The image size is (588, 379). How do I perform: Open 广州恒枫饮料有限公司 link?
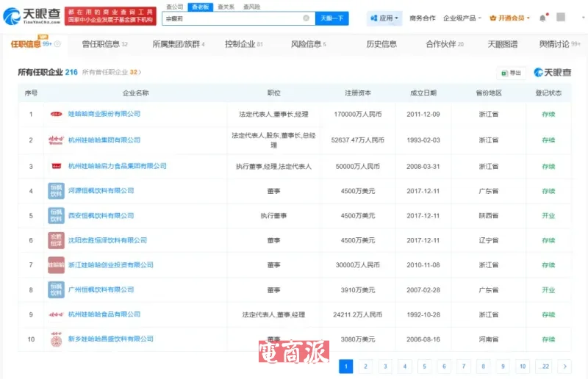tap(101, 289)
